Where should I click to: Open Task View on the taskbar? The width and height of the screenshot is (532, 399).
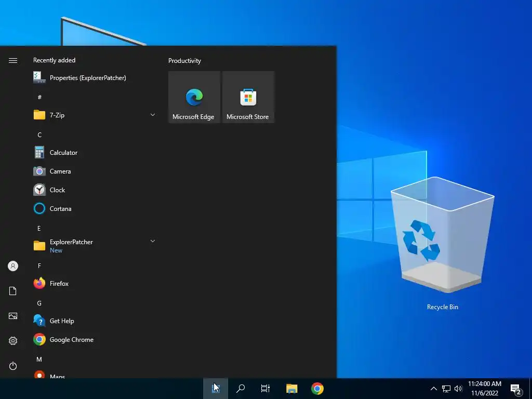(x=265, y=389)
